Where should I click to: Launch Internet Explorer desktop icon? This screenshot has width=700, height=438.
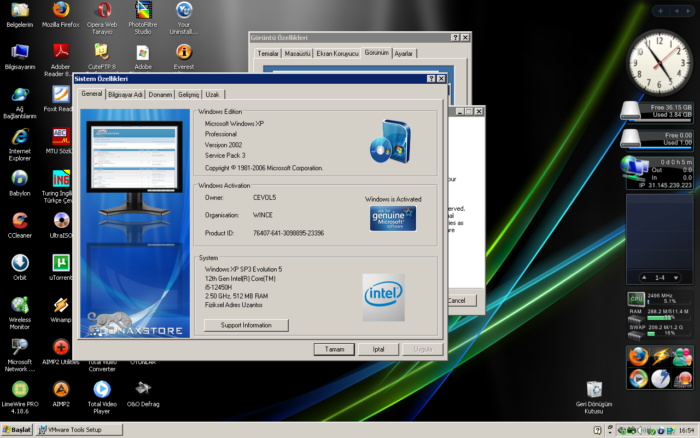click(20, 144)
